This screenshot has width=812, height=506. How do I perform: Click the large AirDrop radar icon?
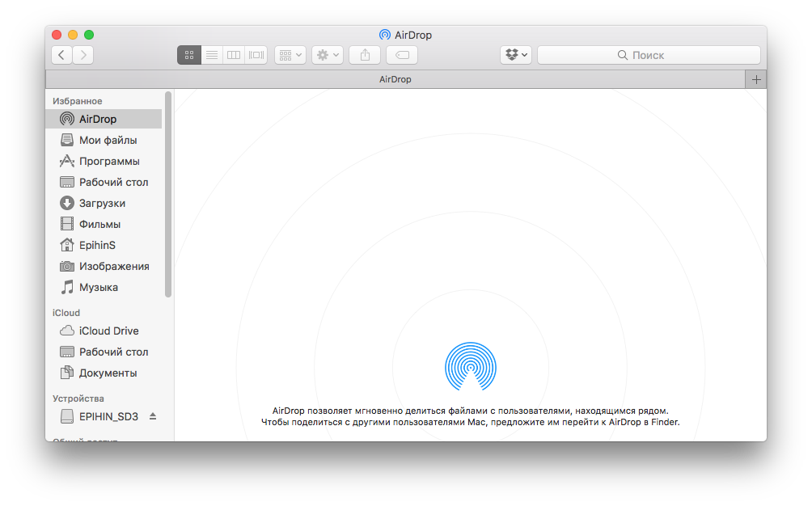click(471, 366)
